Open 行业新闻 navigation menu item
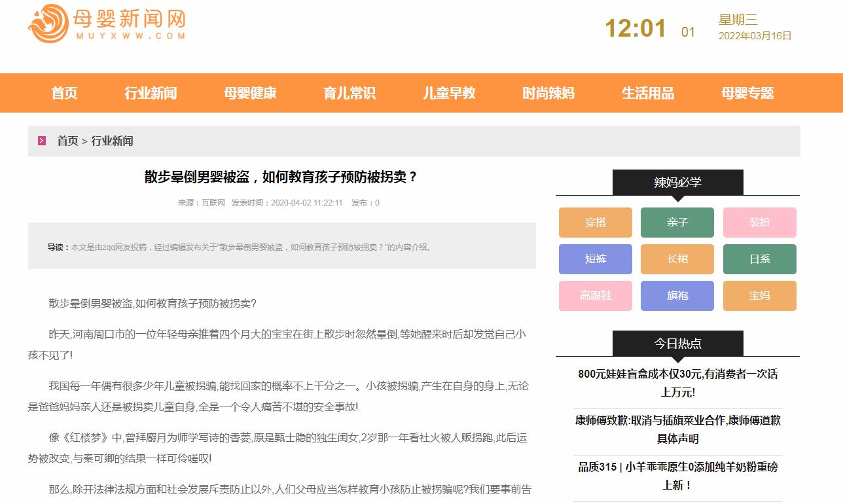This screenshot has height=504, width=843. 151,93
